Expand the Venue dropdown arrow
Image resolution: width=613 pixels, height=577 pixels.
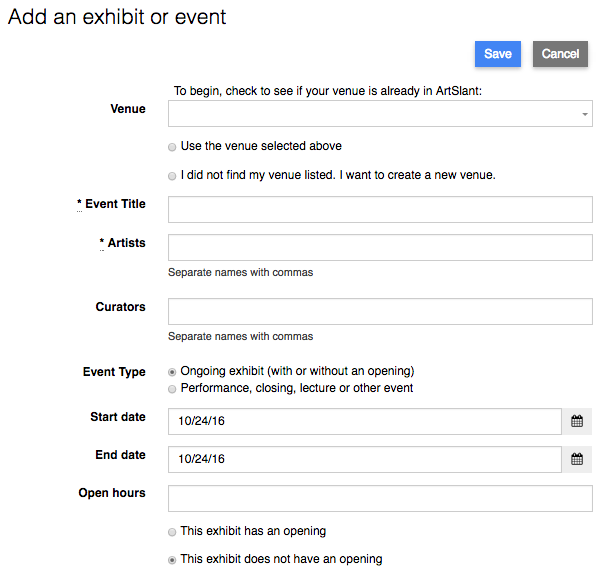(585, 114)
